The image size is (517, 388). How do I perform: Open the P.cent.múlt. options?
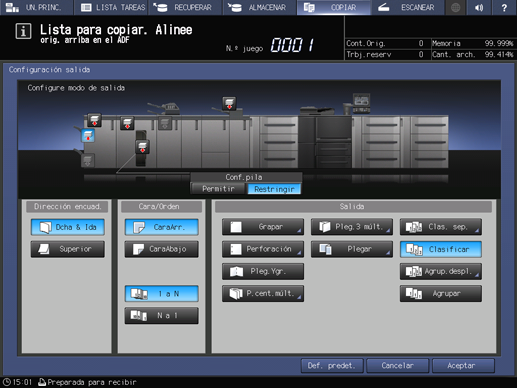point(263,294)
